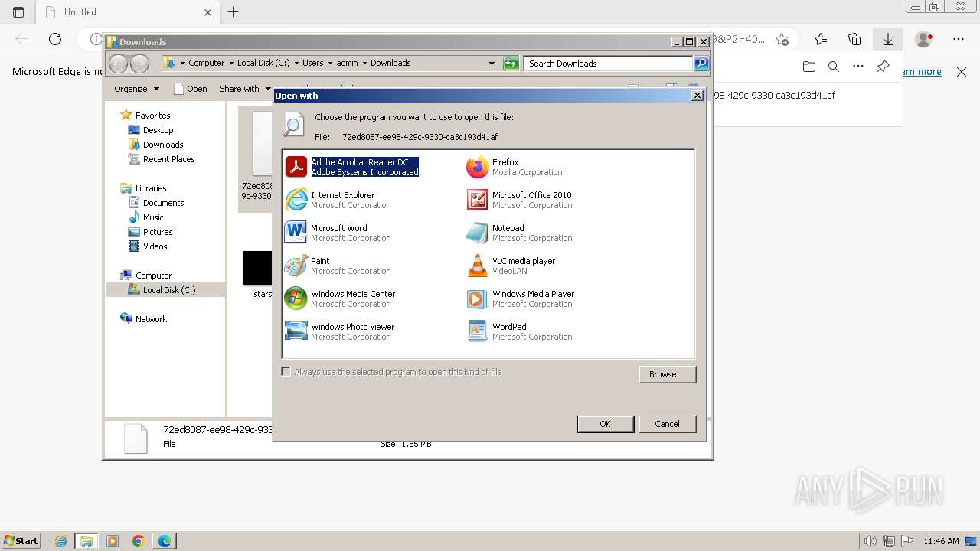This screenshot has width=980, height=551.
Task: Choose WordPad program icon
Action: (x=477, y=331)
